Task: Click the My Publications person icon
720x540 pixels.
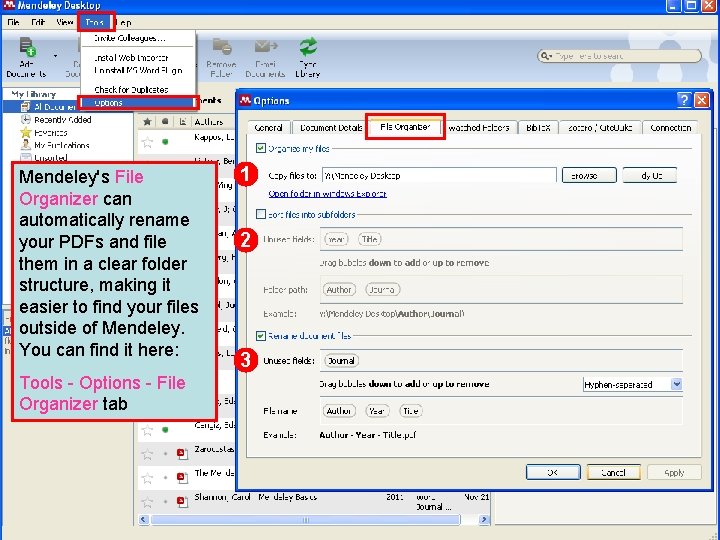Action: (x=26, y=145)
